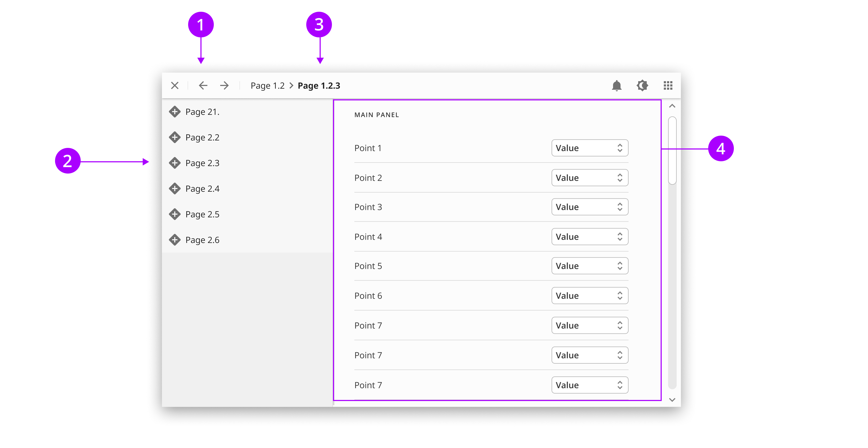Click the breadcrumb chevron separator

point(291,85)
